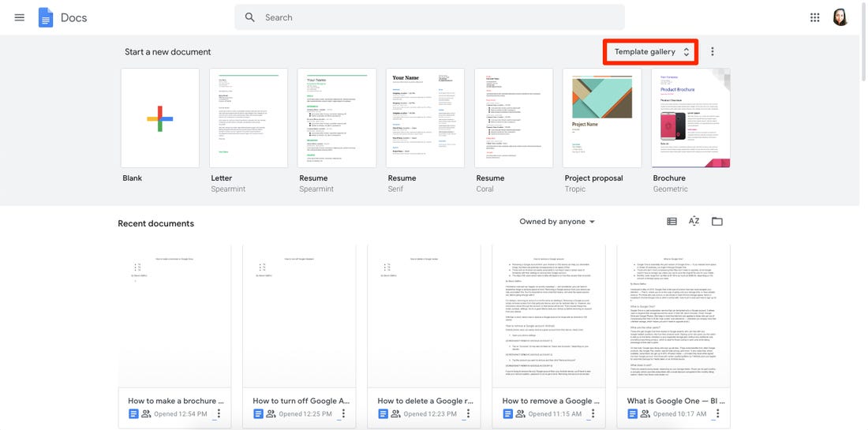868x430 pixels.
Task: Click Docs file icon on 'How to delete a Google r...'
Action: pyautogui.click(x=383, y=413)
